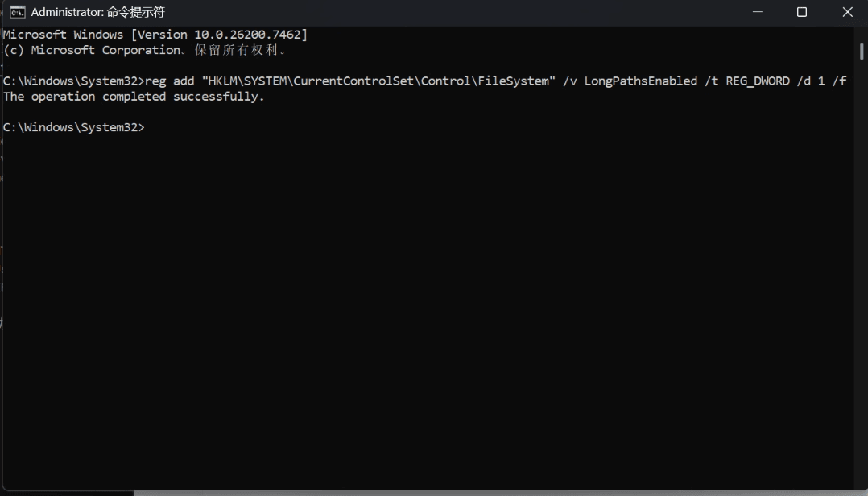Click the "Administrator: 命令提示符" title text

coord(97,12)
